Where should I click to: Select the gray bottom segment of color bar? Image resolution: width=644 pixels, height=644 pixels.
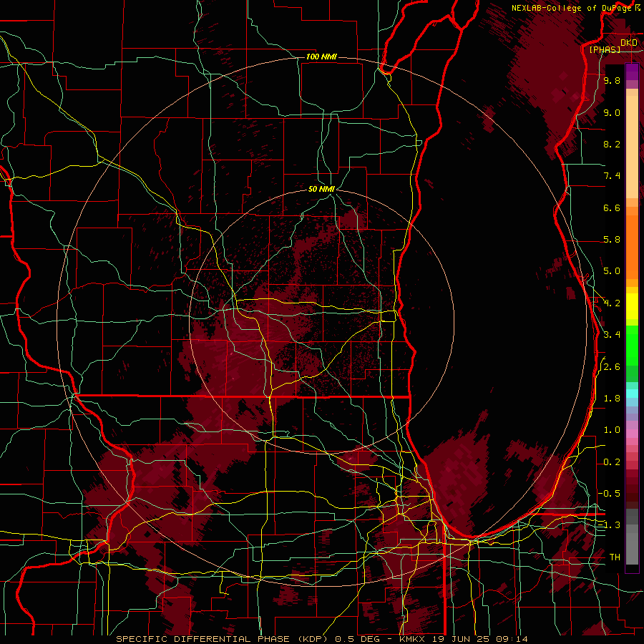pyautogui.click(x=632, y=537)
